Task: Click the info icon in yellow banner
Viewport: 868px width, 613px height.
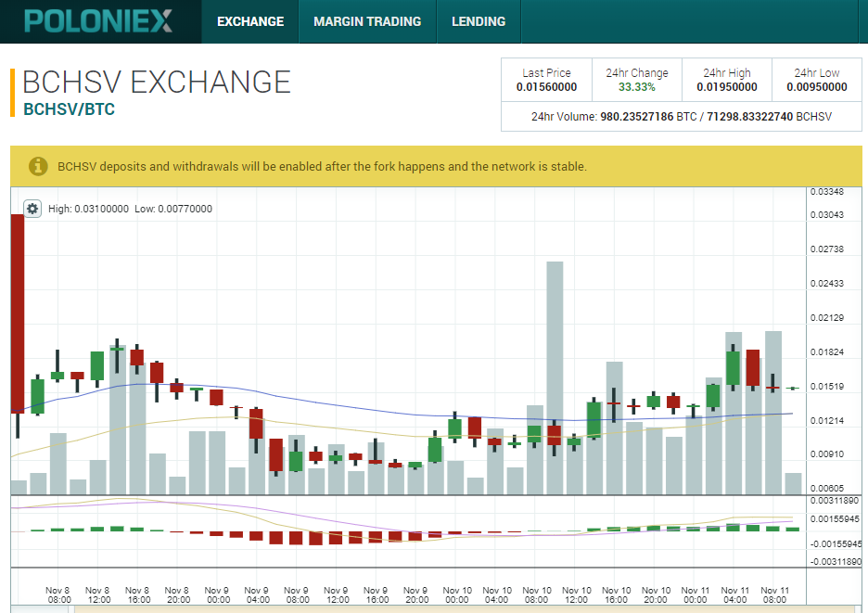Action: coord(38,166)
